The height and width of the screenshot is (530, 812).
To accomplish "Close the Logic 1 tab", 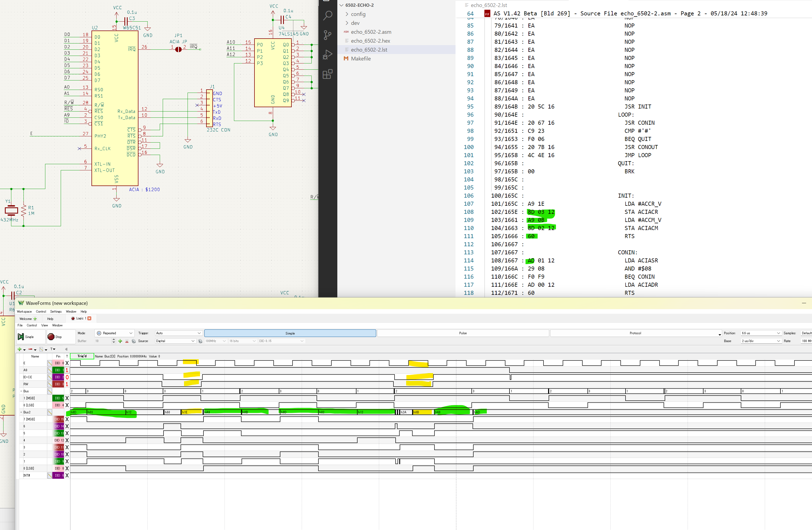I will [x=89, y=318].
